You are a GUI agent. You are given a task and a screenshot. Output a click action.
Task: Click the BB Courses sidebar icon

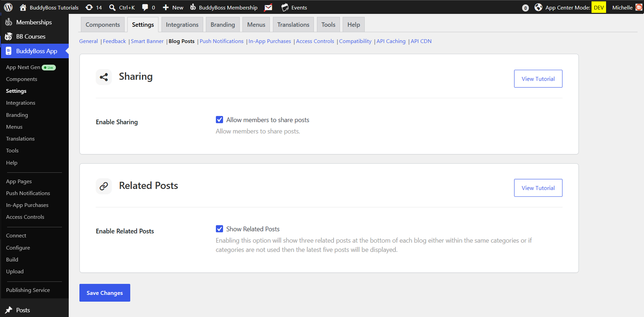9,36
